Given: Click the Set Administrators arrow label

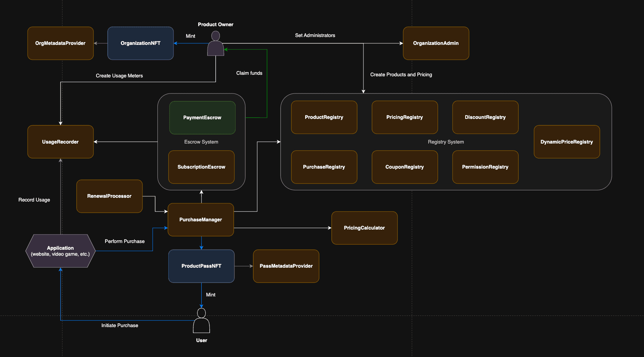Looking at the screenshot, I should pos(315,35).
